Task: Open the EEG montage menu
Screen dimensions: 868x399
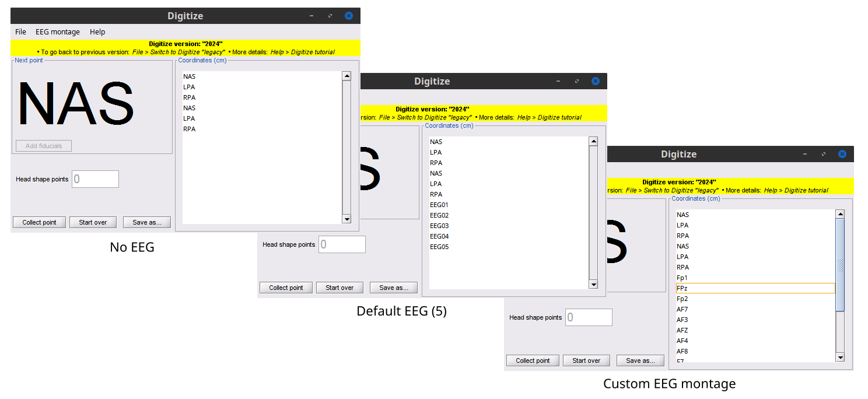Action: click(57, 32)
